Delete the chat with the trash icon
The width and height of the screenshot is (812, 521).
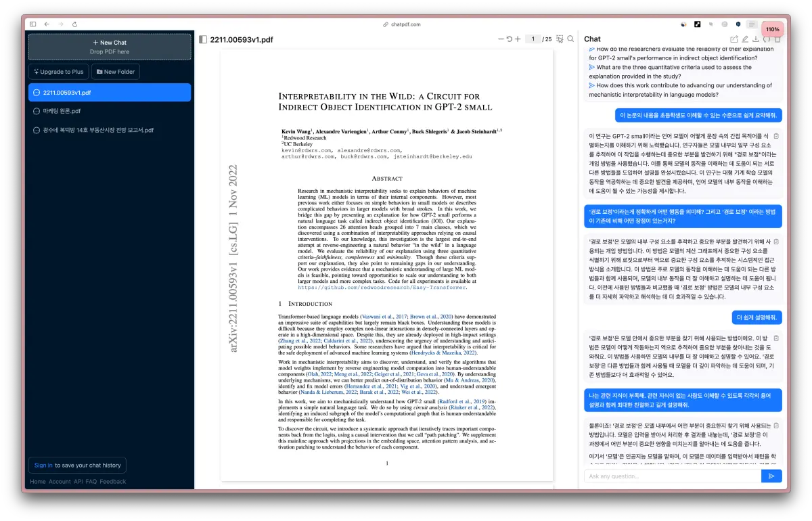click(777, 39)
